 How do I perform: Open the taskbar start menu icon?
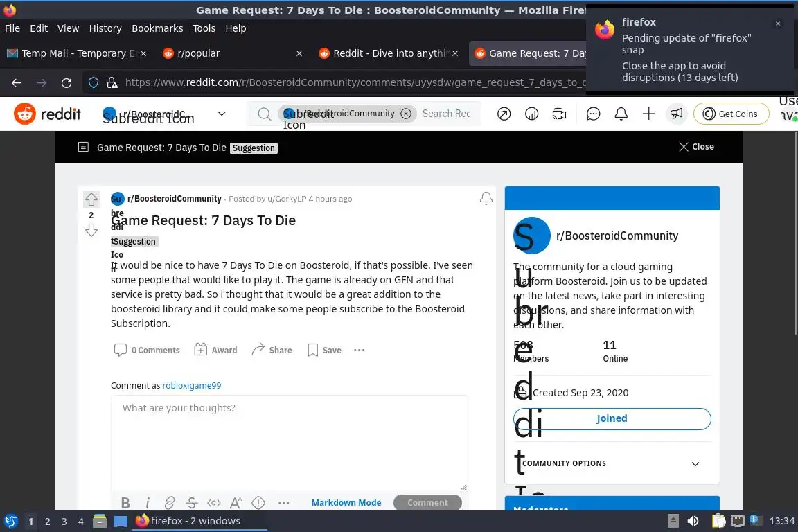point(10,521)
